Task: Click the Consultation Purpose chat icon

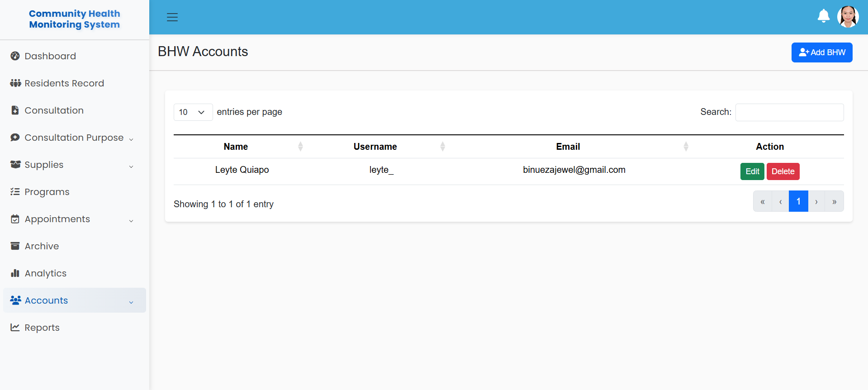Action: point(15,137)
